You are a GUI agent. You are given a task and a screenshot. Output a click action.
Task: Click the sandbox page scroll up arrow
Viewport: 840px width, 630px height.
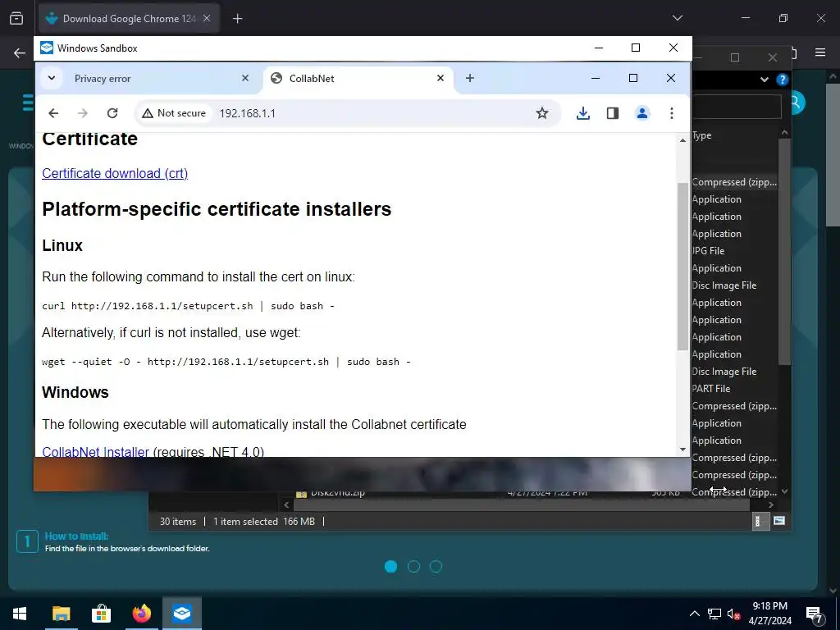pos(682,140)
